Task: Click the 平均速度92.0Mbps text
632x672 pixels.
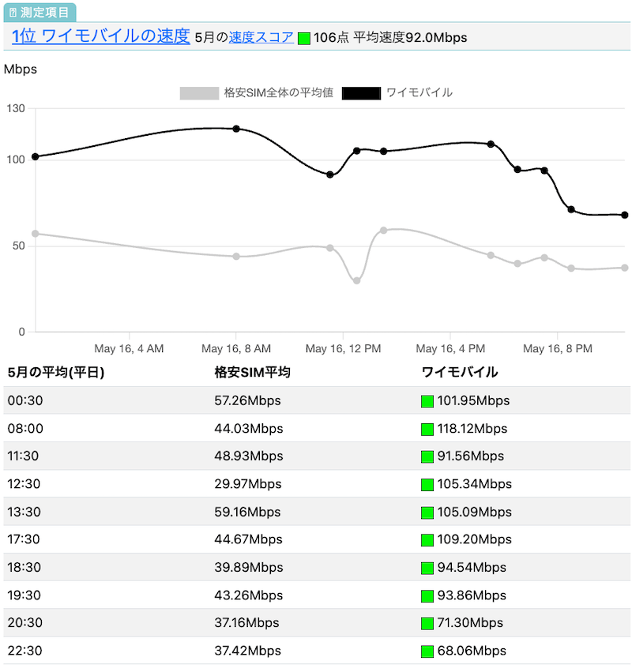Action: [410, 38]
